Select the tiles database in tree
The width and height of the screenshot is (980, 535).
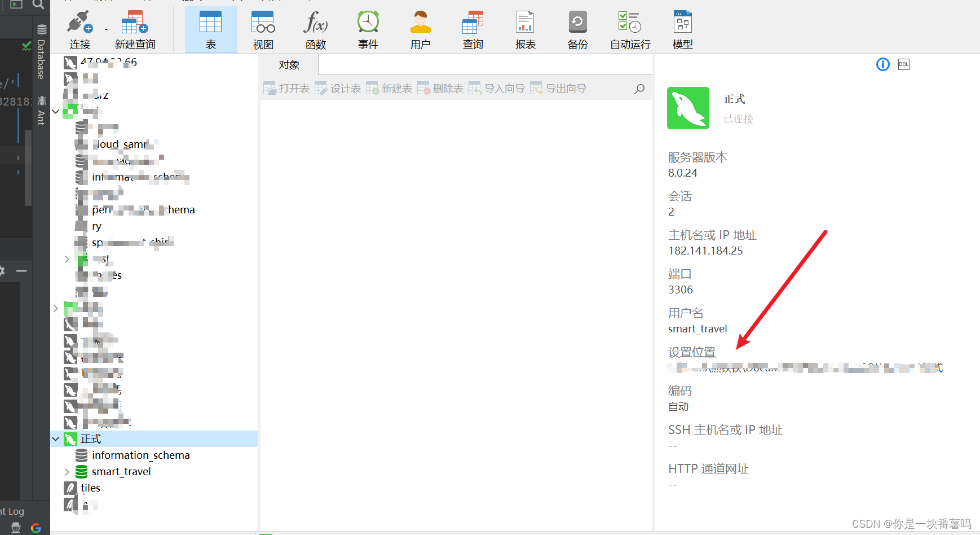point(91,488)
